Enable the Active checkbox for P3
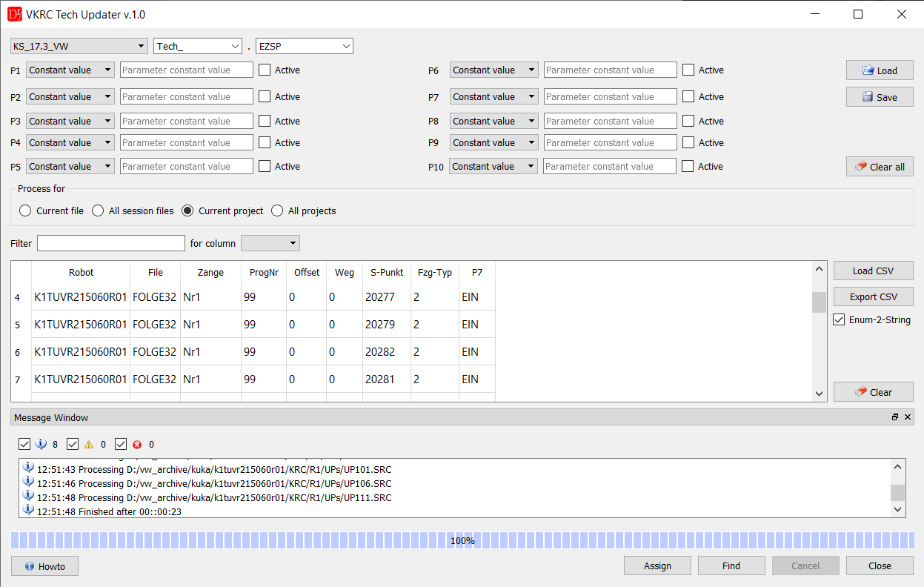 coord(265,122)
